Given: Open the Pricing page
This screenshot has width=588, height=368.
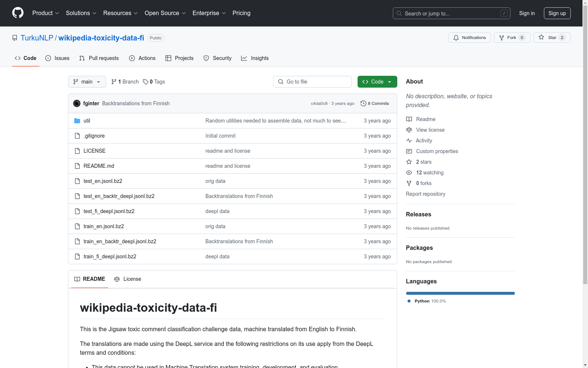Looking at the screenshot, I should pos(241,13).
